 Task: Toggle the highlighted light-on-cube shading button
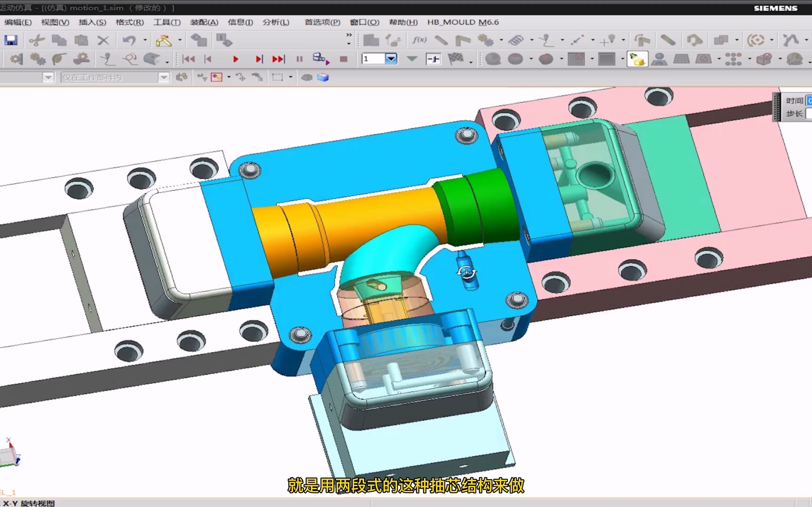(637, 59)
